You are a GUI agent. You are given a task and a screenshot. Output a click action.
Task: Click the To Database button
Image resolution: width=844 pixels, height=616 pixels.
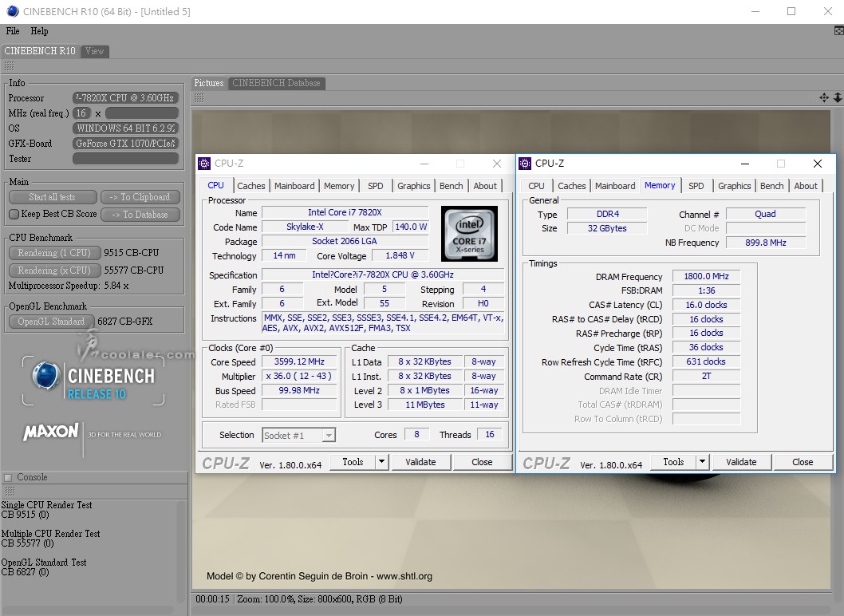[x=140, y=215]
